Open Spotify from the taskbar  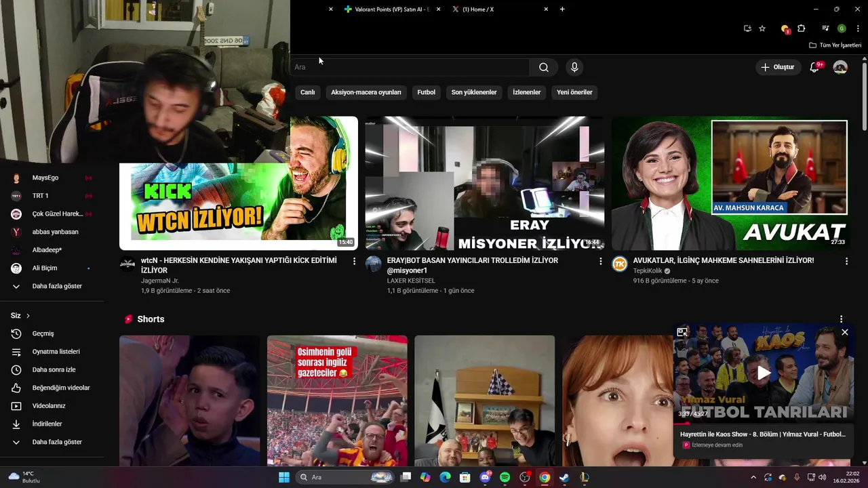coord(505,477)
